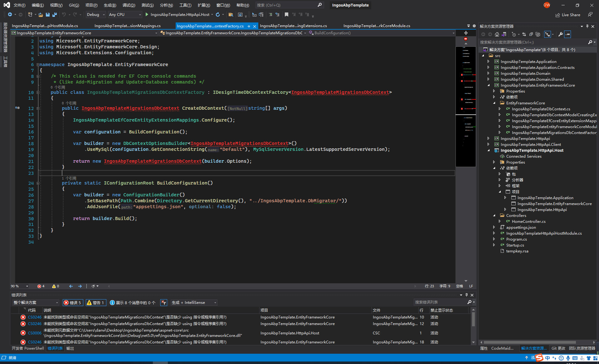Screen dimensions: 599x364
Task: Collapse the IngosAbpTemplate.EntityFrameworkCore project node
Action: 489,85
